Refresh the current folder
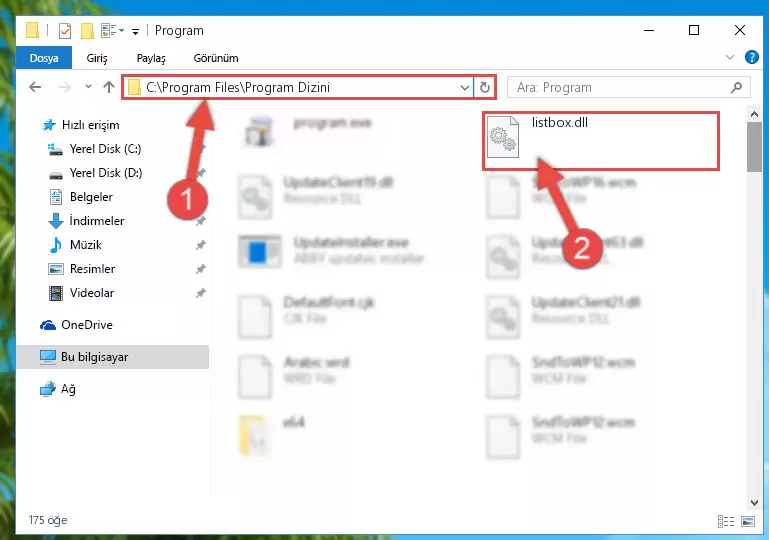769x540 pixels. 485,88
